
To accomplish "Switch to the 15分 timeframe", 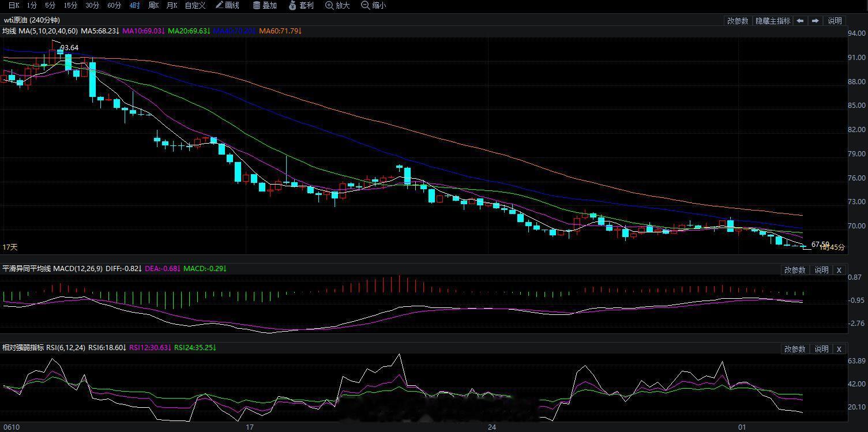I will click(x=70, y=5).
